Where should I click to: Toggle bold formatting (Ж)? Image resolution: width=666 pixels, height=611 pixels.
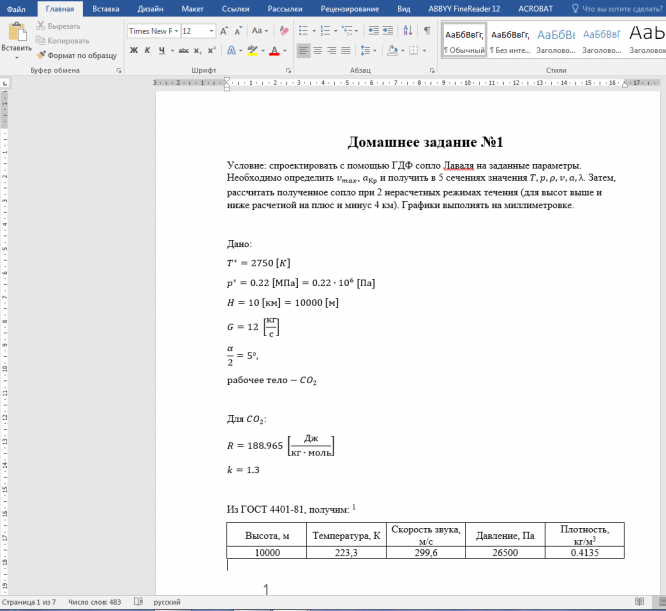pos(134,51)
